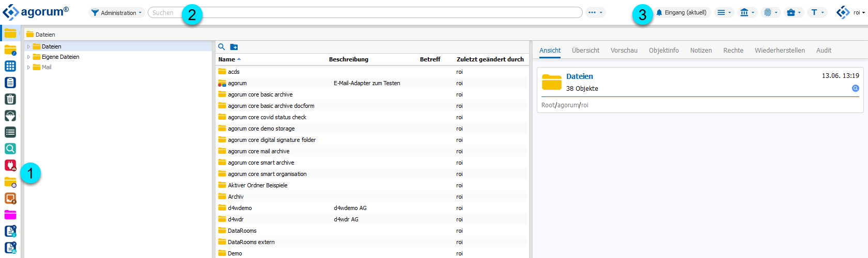Open the fingerprint dropdown menu
This screenshot has height=258, width=868.
pyautogui.click(x=770, y=13)
